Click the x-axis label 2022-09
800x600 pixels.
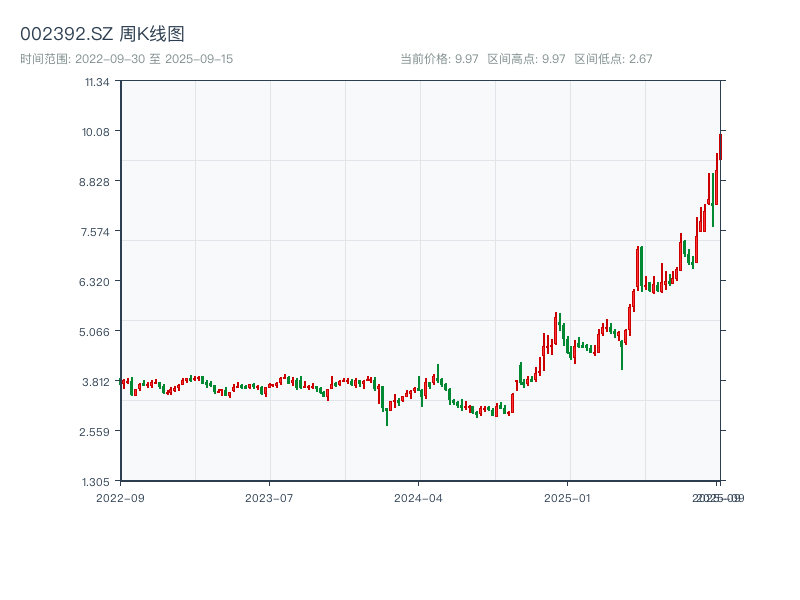point(120,498)
